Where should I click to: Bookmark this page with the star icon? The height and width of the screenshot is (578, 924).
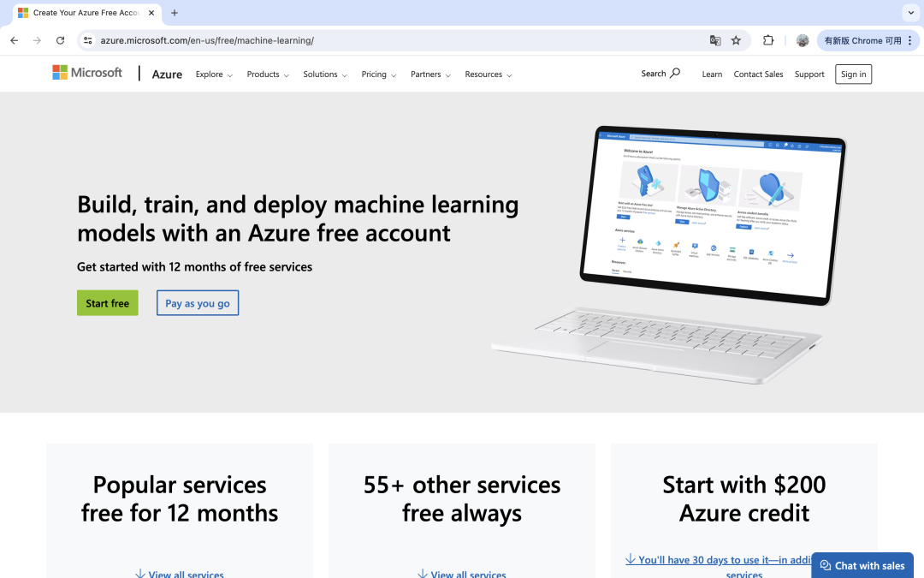tap(736, 41)
